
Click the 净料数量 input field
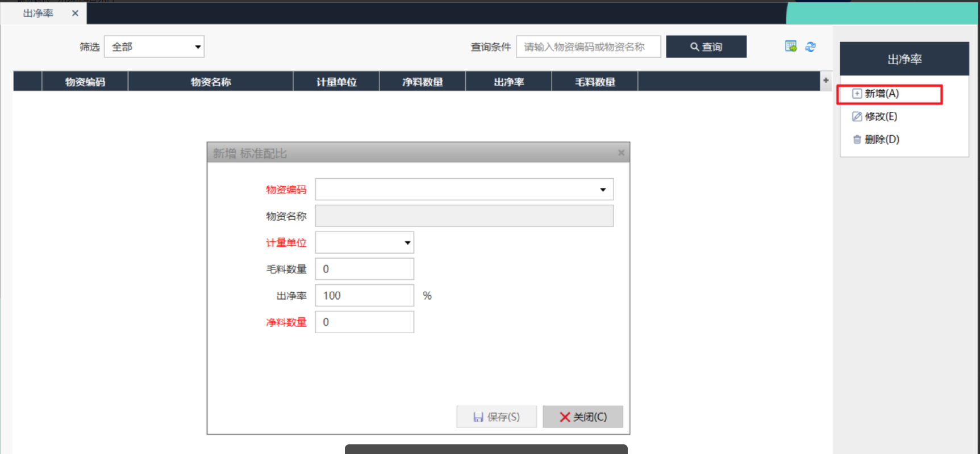pos(364,322)
